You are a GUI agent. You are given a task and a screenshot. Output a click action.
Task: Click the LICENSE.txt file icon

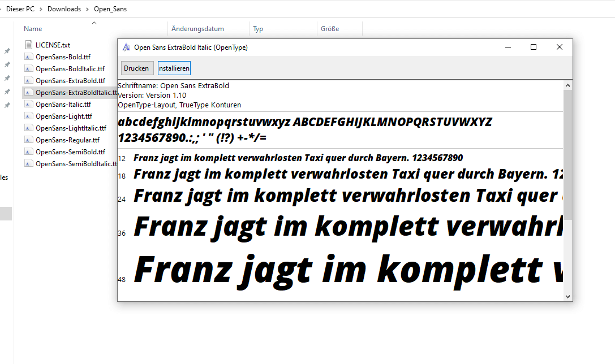click(28, 45)
